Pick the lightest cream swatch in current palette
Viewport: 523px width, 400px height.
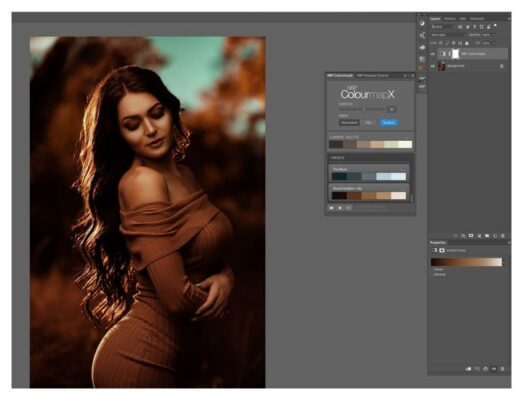[x=405, y=144]
